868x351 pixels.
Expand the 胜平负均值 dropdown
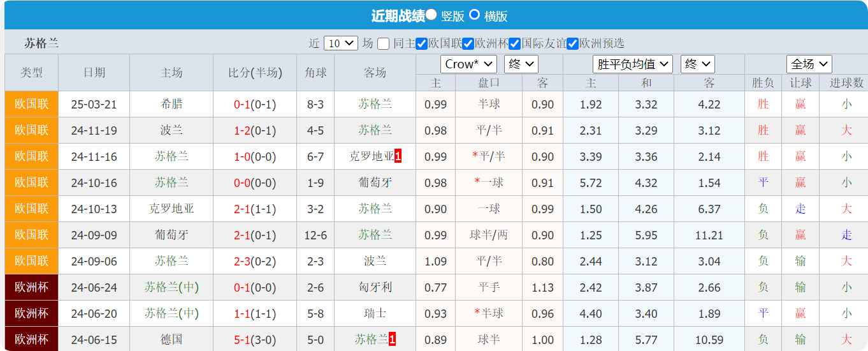pyautogui.click(x=632, y=64)
